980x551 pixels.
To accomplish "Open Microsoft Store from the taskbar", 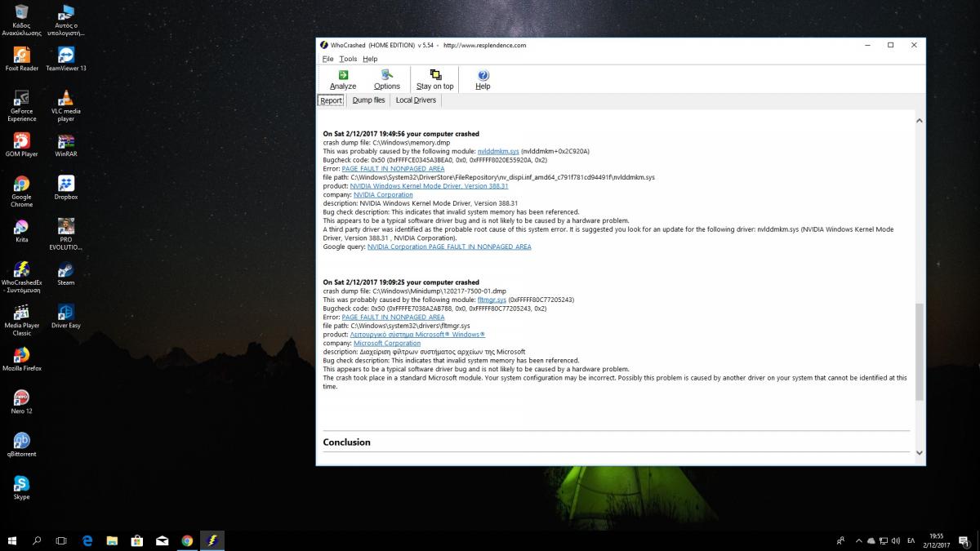I will [137, 540].
